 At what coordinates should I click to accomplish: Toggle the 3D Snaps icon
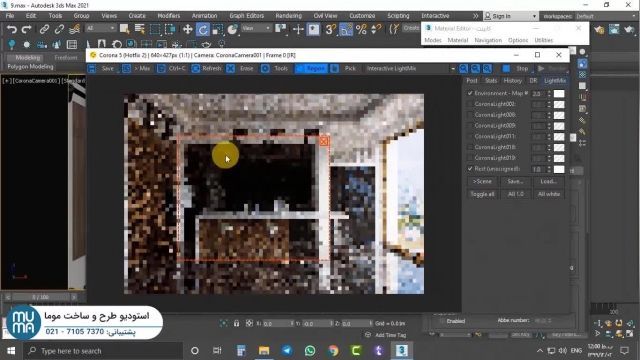pyautogui.click(x=331, y=29)
